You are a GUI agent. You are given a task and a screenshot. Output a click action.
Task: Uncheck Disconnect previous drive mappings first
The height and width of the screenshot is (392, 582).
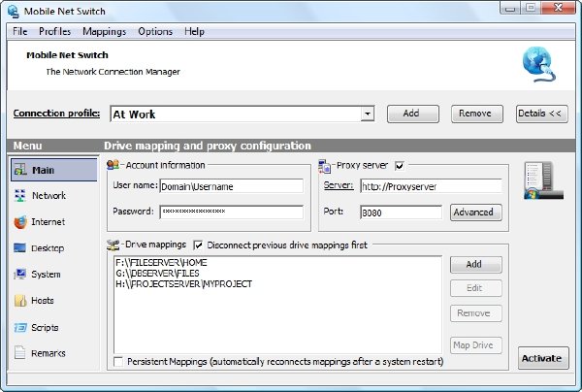[198, 245]
